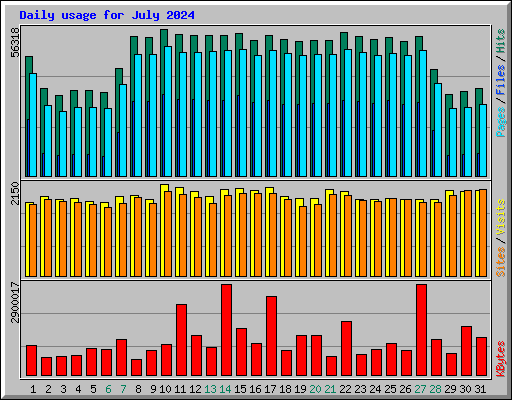Click day label 15 on the x-axis
The height and width of the screenshot is (400, 512).
tap(240, 389)
